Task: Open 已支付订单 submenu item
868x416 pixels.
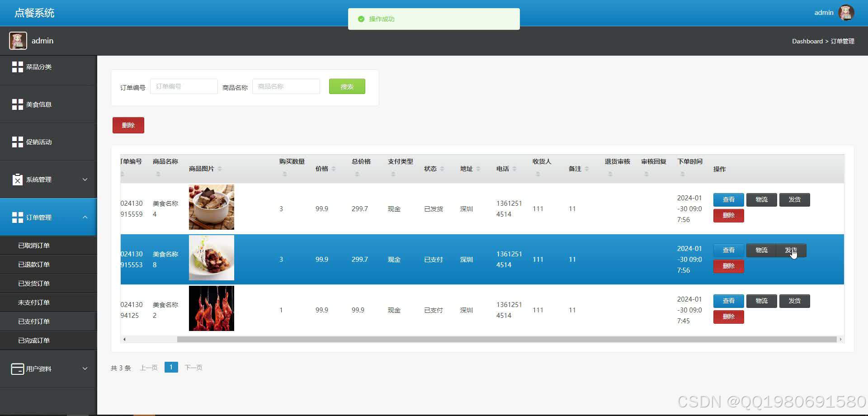Action: [48, 321]
